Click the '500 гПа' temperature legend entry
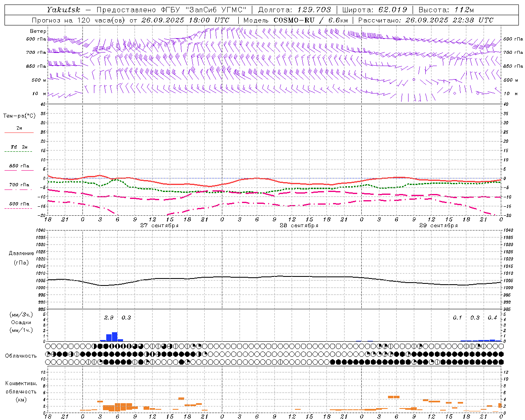525x420 pixels. click(x=19, y=204)
